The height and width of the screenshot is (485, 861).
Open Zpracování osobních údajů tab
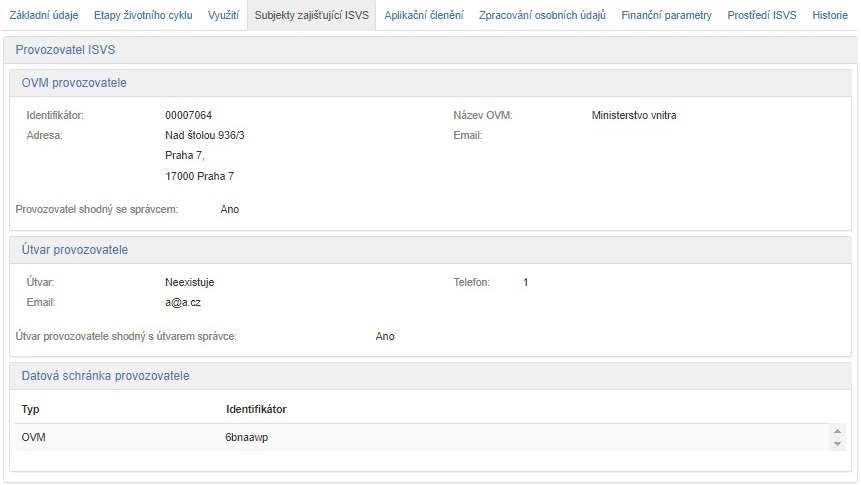pyautogui.click(x=542, y=16)
